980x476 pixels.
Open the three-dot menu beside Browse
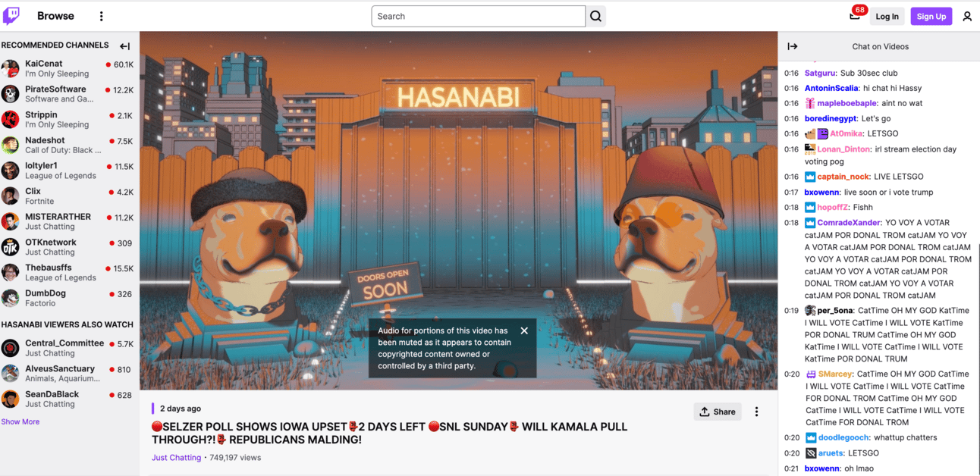pos(102,16)
